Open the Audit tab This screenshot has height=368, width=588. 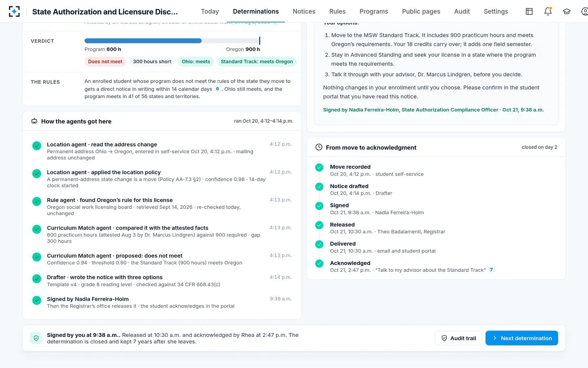click(462, 11)
